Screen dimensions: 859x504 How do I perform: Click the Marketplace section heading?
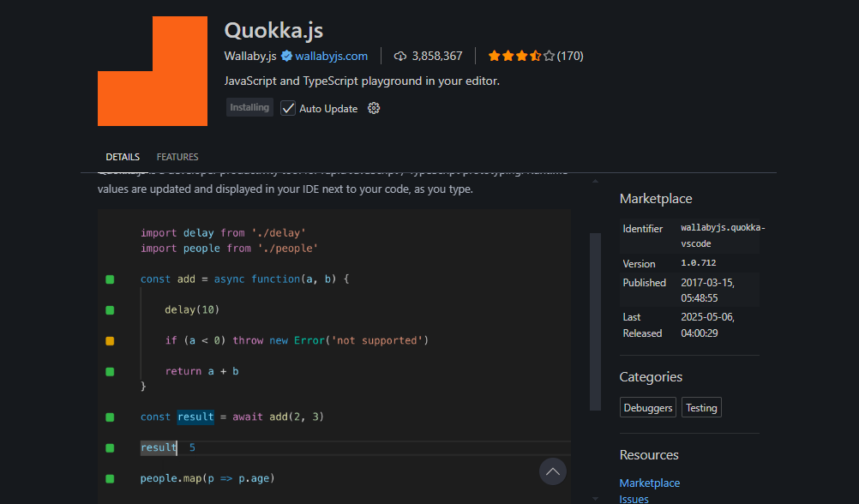click(x=656, y=199)
